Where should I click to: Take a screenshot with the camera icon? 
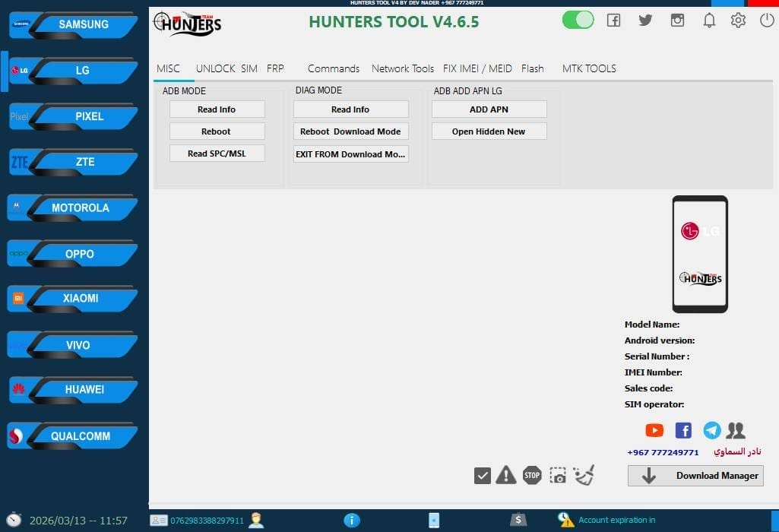click(x=558, y=475)
